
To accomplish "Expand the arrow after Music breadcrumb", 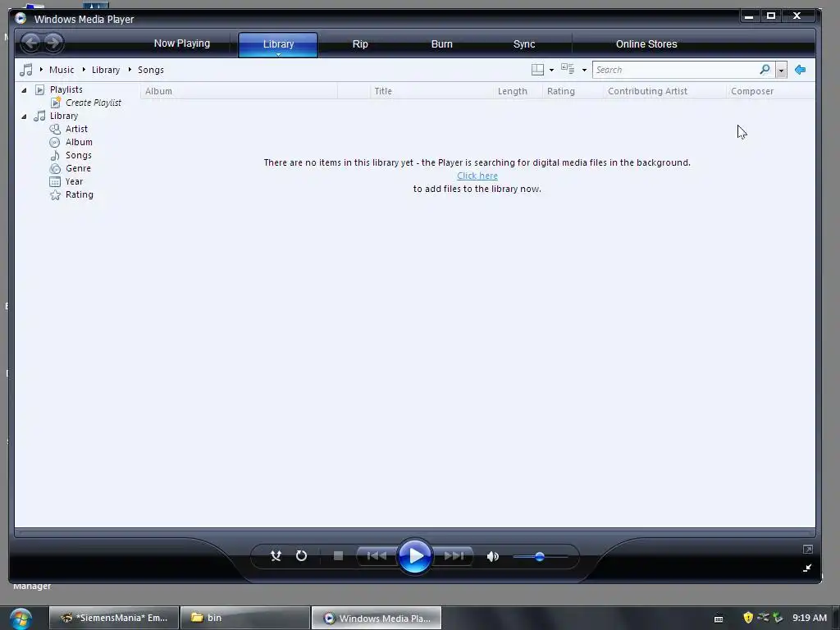I will [x=84, y=70].
